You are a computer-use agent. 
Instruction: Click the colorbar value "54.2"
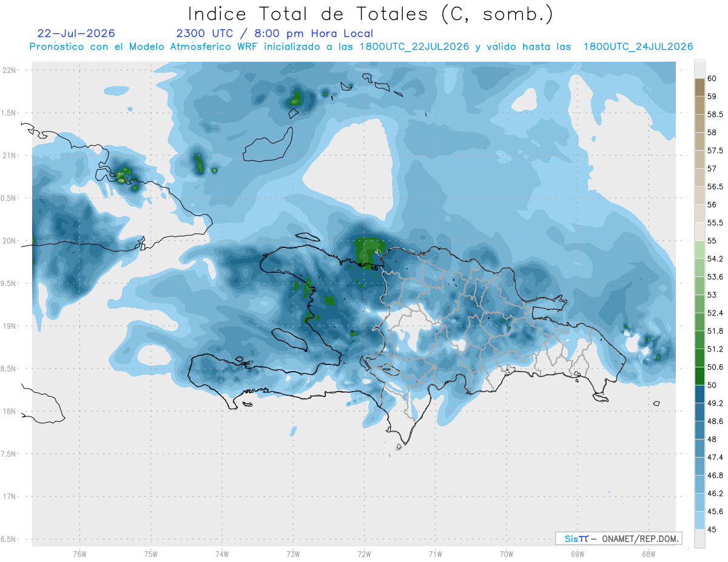715,259
